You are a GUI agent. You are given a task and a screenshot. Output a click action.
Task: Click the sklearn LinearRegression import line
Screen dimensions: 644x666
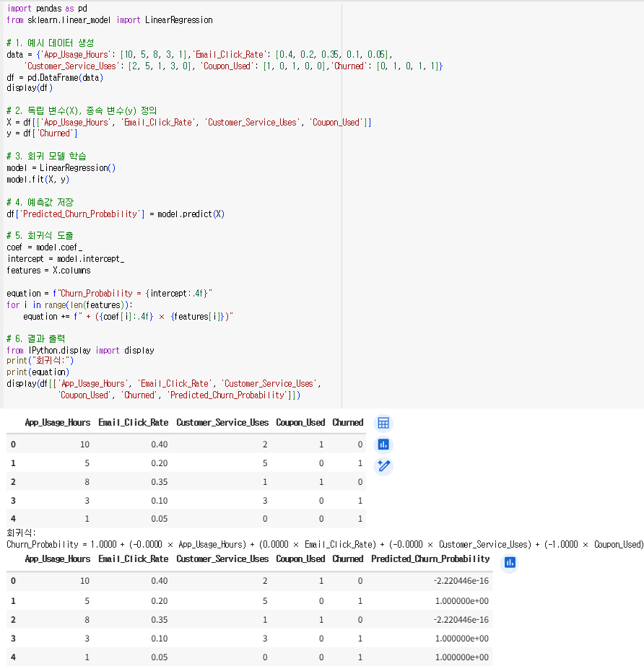110,20
